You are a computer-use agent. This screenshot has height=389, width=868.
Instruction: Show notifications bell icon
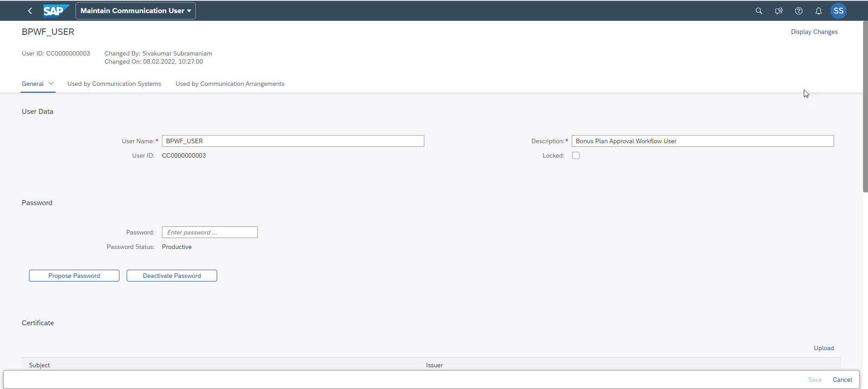click(x=818, y=11)
